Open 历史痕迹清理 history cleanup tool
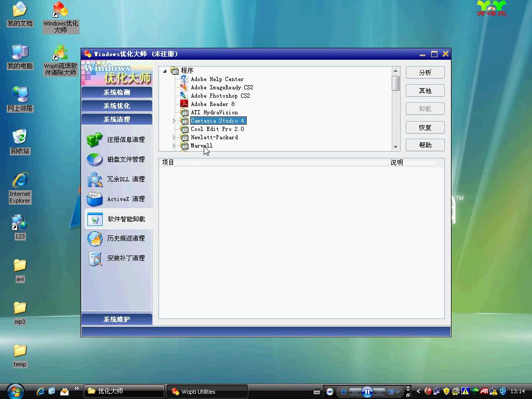The height and width of the screenshot is (399, 532). pyautogui.click(x=116, y=238)
